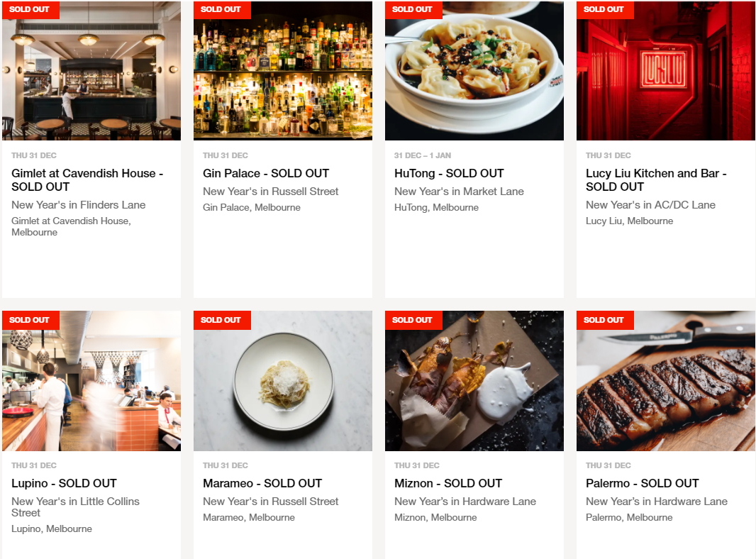Open the 'Palermo - SOLD OUT' event title

tap(643, 483)
